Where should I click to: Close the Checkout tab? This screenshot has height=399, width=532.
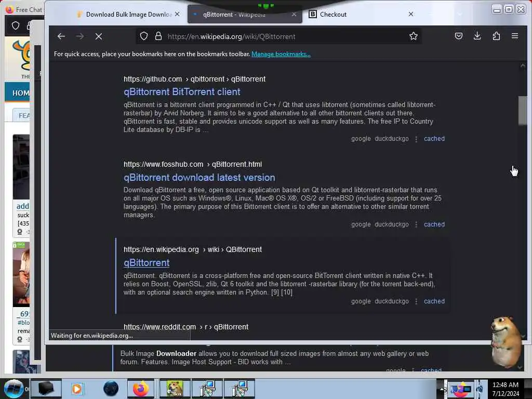411,14
